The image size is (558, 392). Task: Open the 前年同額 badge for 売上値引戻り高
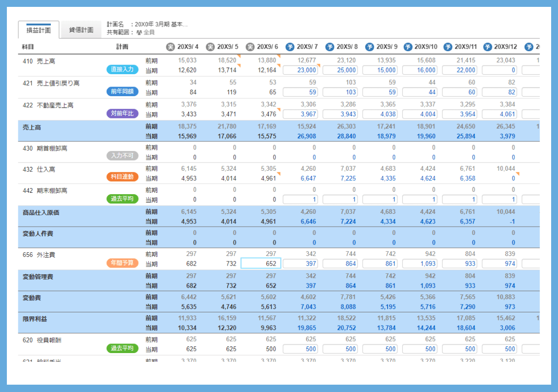click(x=122, y=91)
